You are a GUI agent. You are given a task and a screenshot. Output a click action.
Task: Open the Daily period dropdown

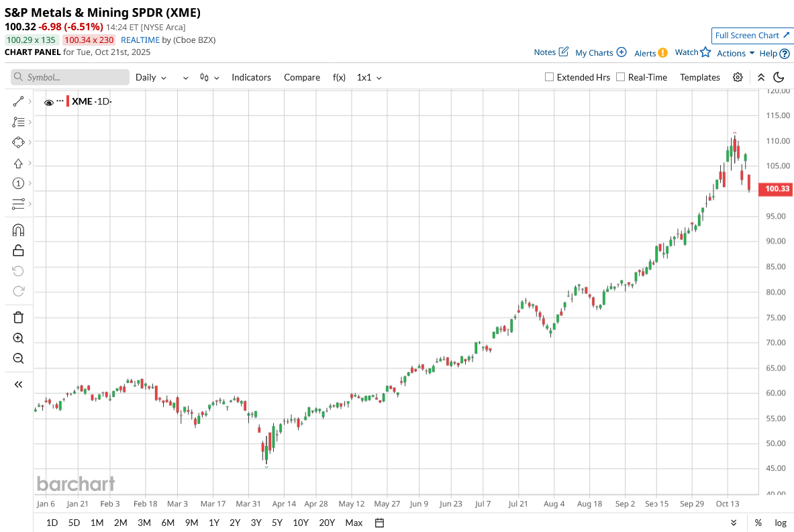151,77
